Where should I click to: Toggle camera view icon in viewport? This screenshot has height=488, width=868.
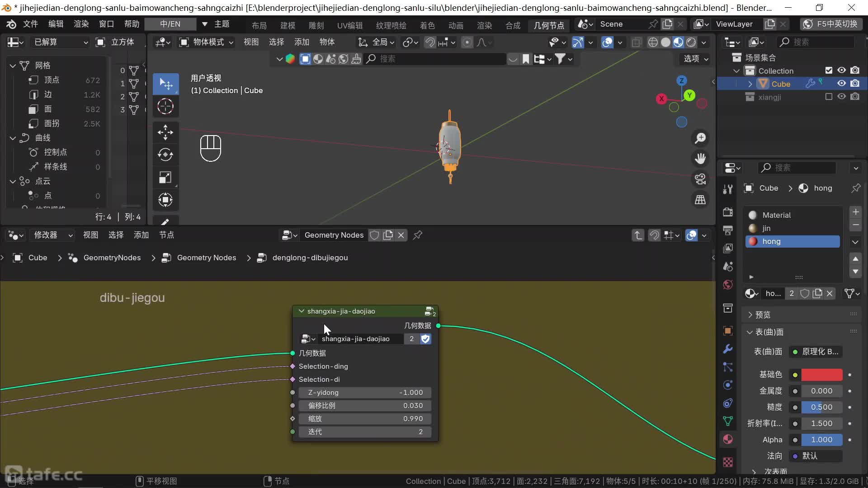pos(700,179)
